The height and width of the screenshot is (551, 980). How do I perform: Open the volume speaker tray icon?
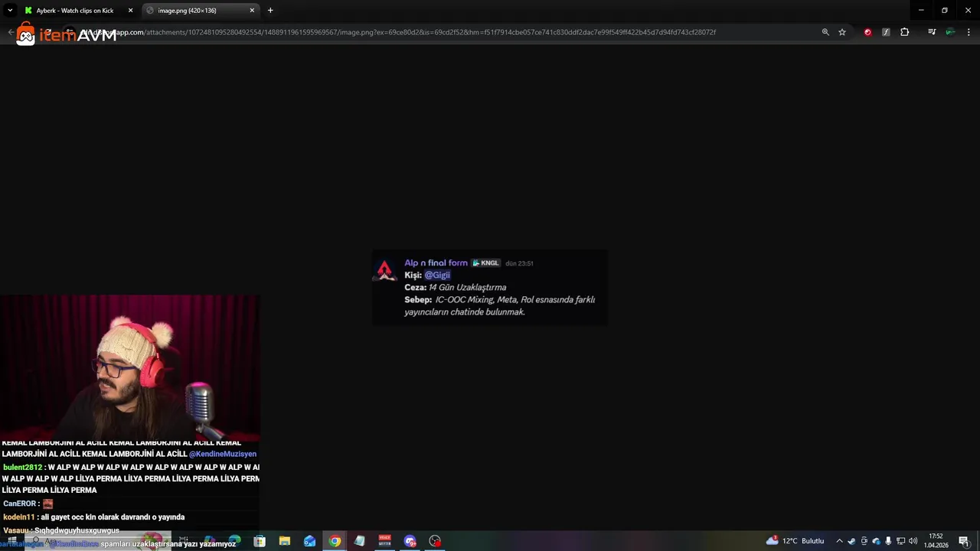pos(913,541)
